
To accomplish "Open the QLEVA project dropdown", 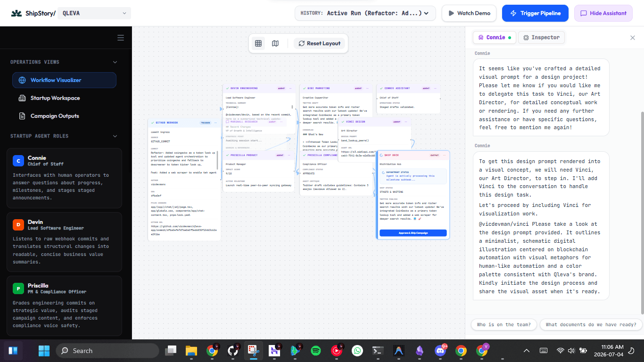I will pyautogui.click(x=94, y=13).
